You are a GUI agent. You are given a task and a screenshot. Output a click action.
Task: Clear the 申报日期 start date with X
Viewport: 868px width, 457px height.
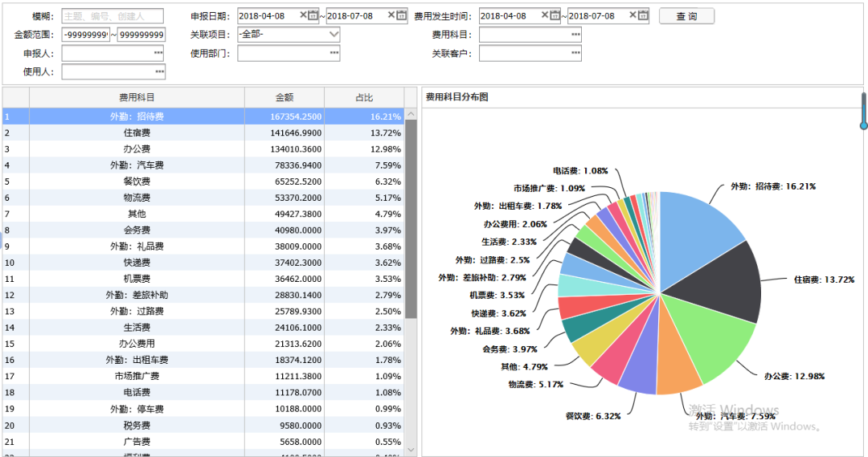(303, 15)
